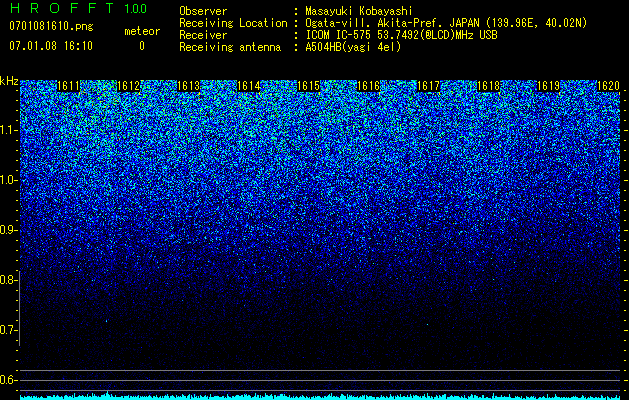Click the kHz axis unit label

tap(9, 81)
